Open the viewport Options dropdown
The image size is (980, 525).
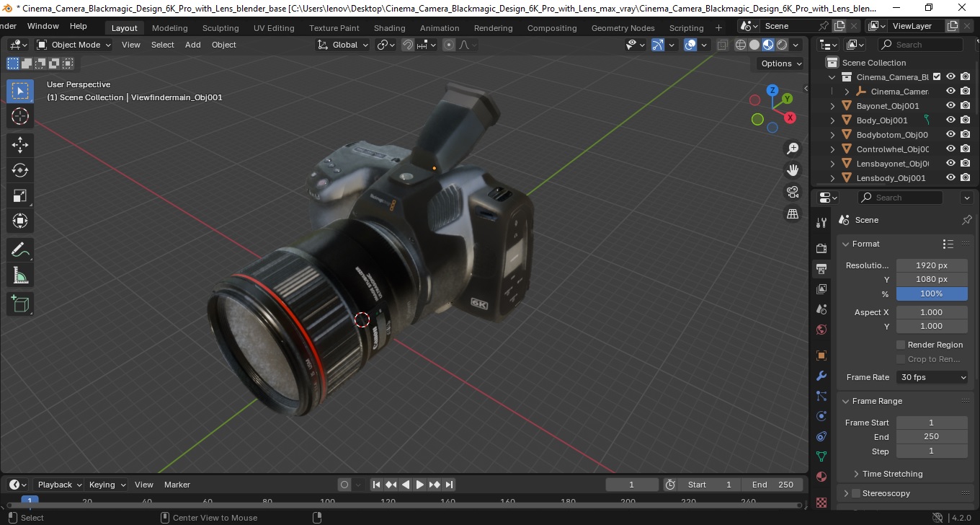(782, 63)
